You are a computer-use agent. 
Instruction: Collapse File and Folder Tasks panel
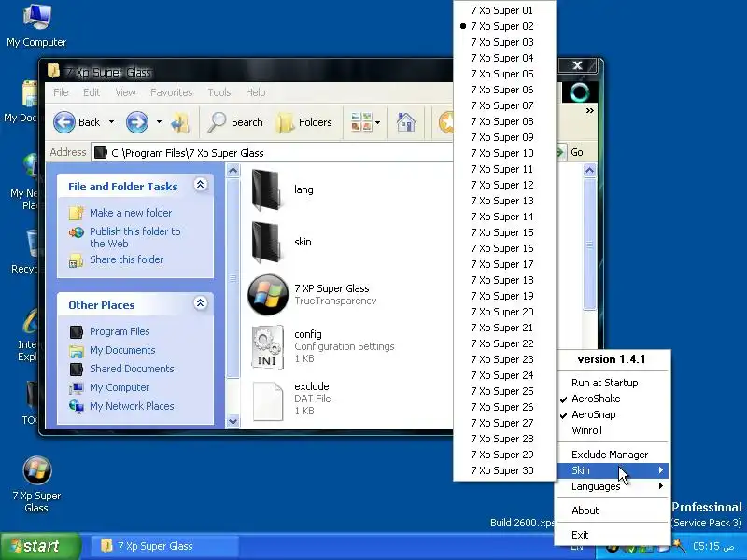(201, 185)
